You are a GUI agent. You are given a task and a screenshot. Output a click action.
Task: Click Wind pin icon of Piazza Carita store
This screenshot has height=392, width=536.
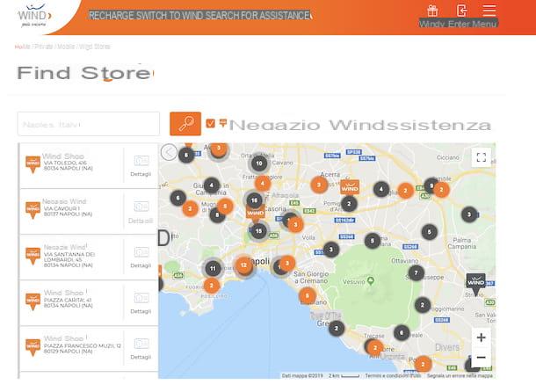pyautogui.click(x=33, y=301)
